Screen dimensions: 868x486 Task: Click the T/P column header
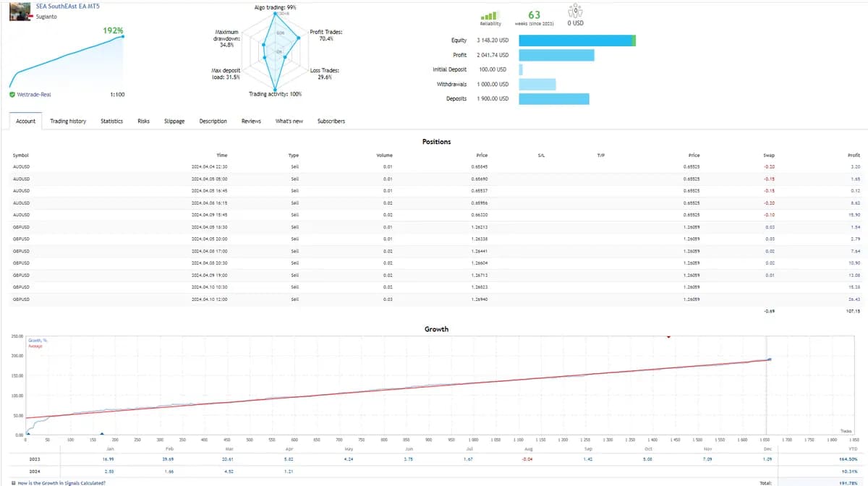(600, 155)
